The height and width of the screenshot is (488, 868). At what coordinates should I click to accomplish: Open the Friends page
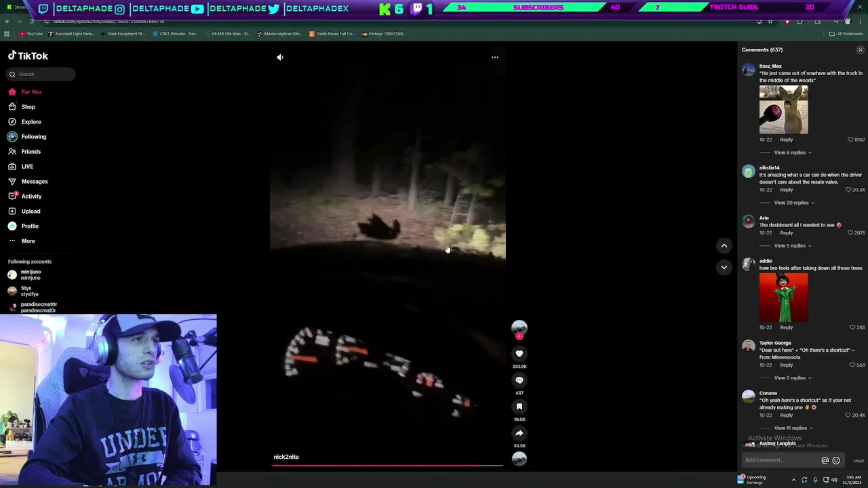[x=24, y=151]
